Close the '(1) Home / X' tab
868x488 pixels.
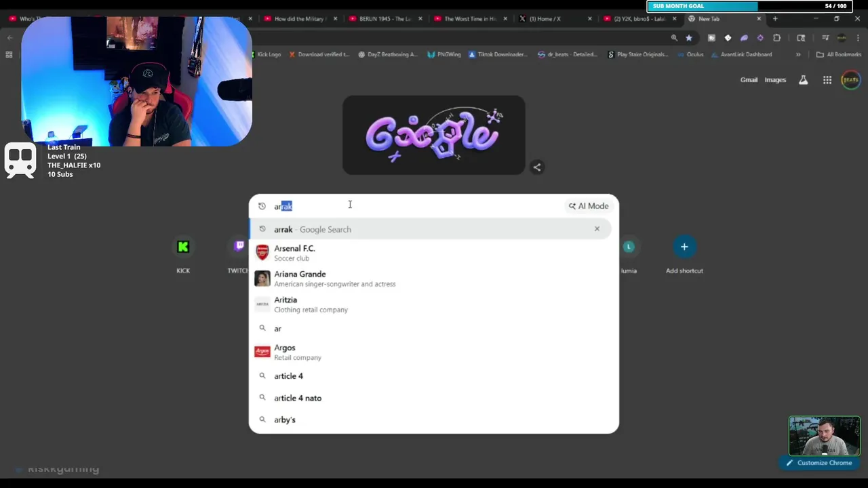point(589,19)
